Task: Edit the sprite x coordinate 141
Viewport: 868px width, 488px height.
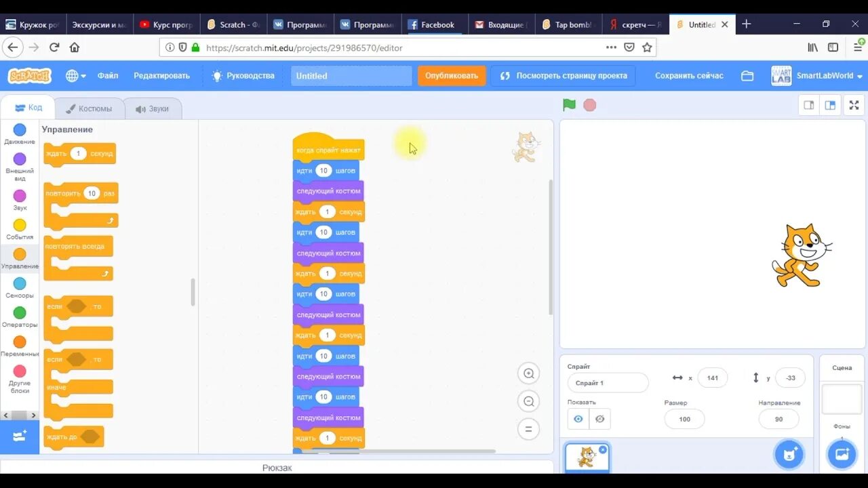Action: (712, 378)
